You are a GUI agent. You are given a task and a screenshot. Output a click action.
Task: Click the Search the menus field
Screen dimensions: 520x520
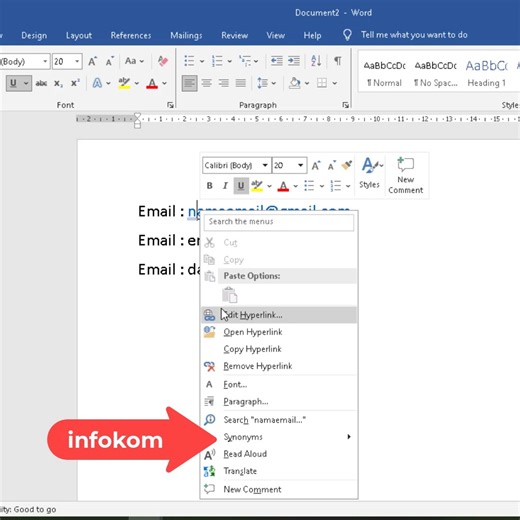pyautogui.click(x=279, y=222)
